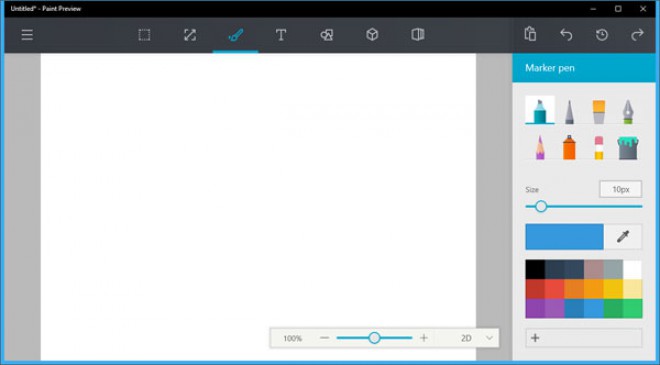The height and width of the screenshot is (365, 660).
Task: Open the hamburger menu
Action: (x=27, y=35)
